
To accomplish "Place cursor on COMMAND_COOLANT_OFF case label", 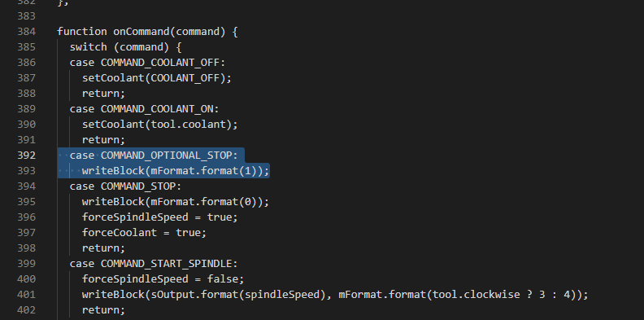I will (163, 63).
